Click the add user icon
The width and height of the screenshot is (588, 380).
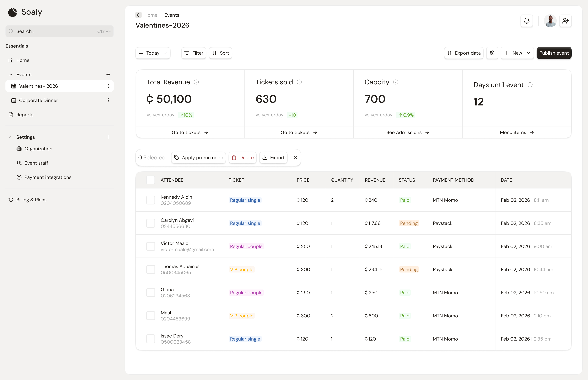pos(565,21)
